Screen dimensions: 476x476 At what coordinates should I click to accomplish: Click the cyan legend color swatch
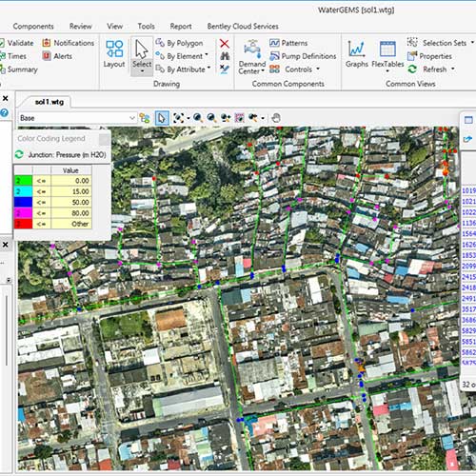tap(23, 191)
